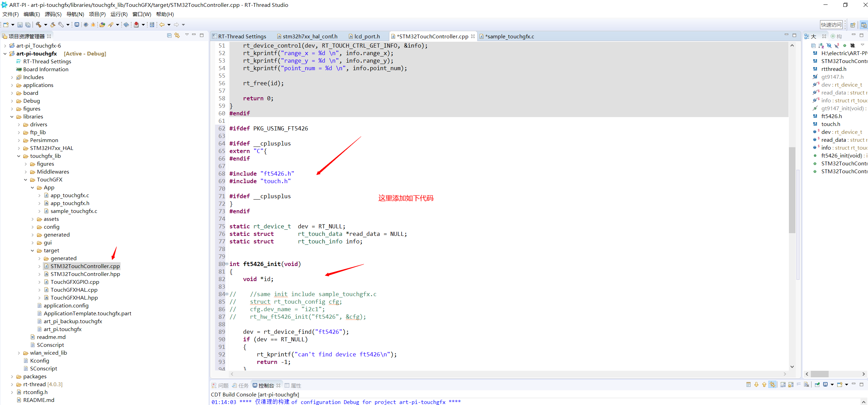Viewport: 868px width, 405px height.
Task: Click the Save (floppy disk) toolbar icon
Action: click(20, 25)
